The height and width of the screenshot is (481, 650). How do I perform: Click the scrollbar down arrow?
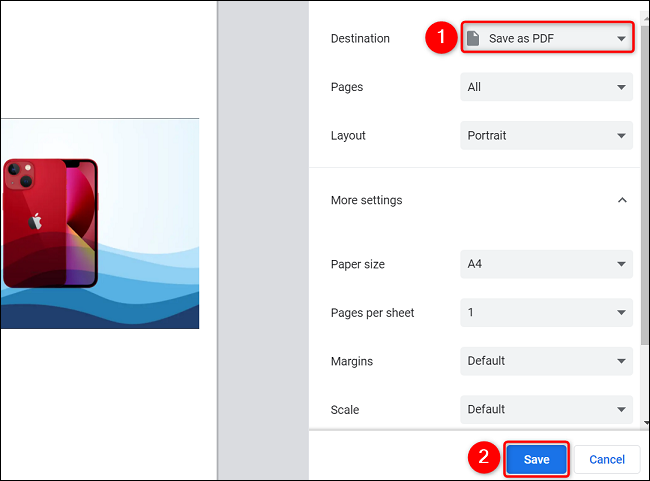click(x=646, y=423)
